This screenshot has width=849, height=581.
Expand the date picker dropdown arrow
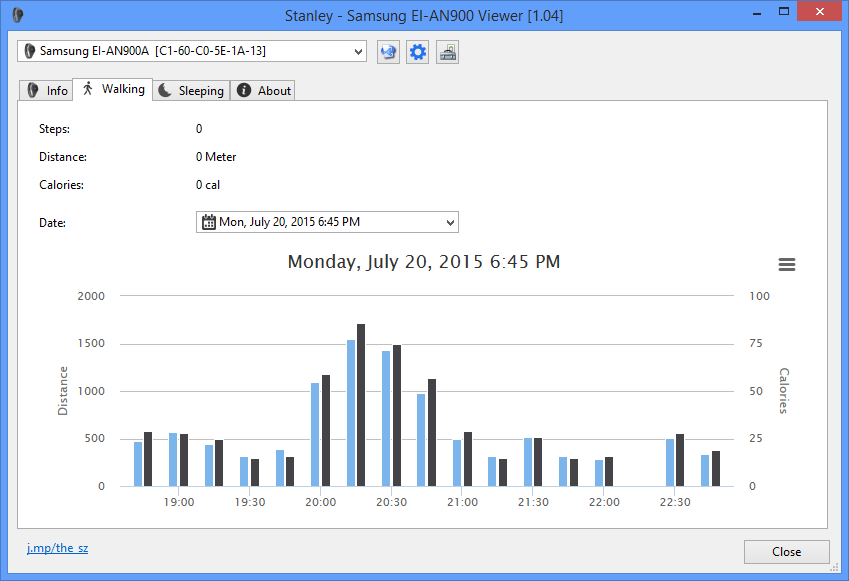tap(450, 223)
